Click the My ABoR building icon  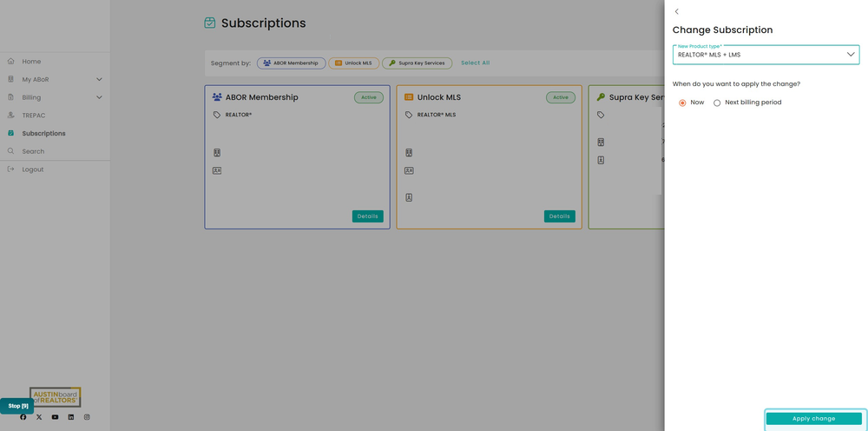[11, 79]
